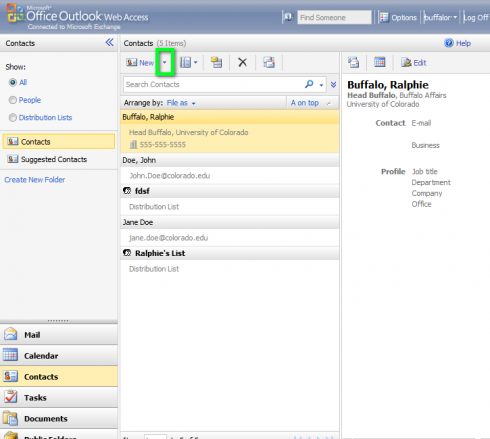Viewport: 490px width, 439px height.
Task: Click the distribution list icon beside Ralphie's List
Action: click(x=127, y=253)
